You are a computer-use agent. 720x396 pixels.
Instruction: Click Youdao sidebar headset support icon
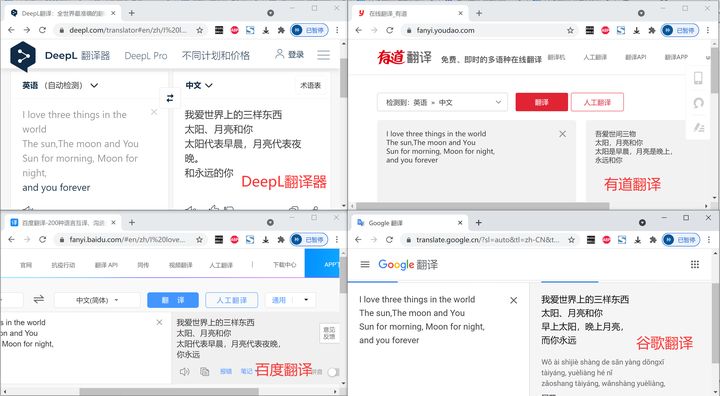(698, 103)
